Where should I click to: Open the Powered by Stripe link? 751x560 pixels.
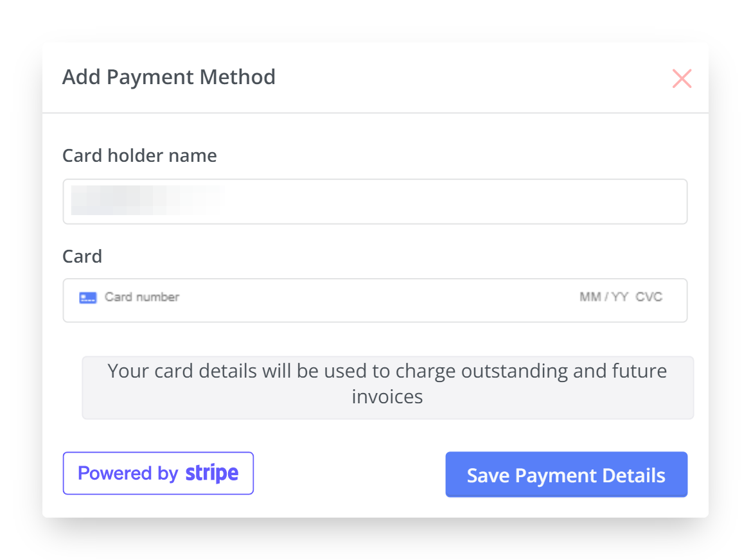click(158, 473)
